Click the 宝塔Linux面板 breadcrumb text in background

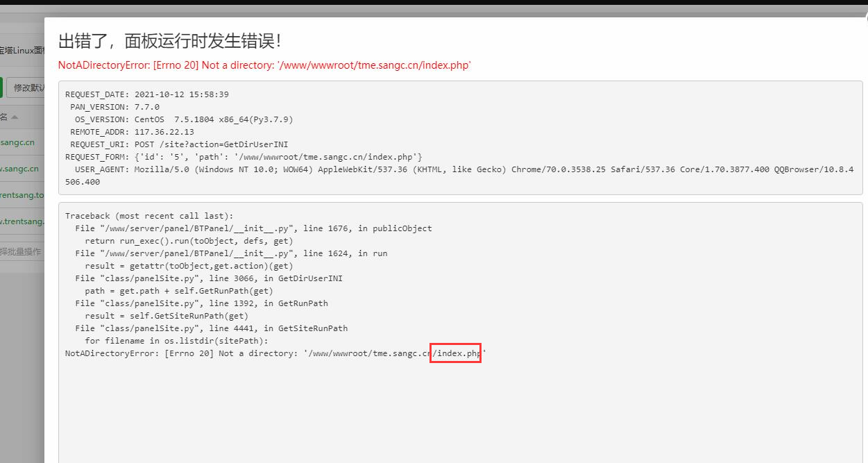[22, 51]
